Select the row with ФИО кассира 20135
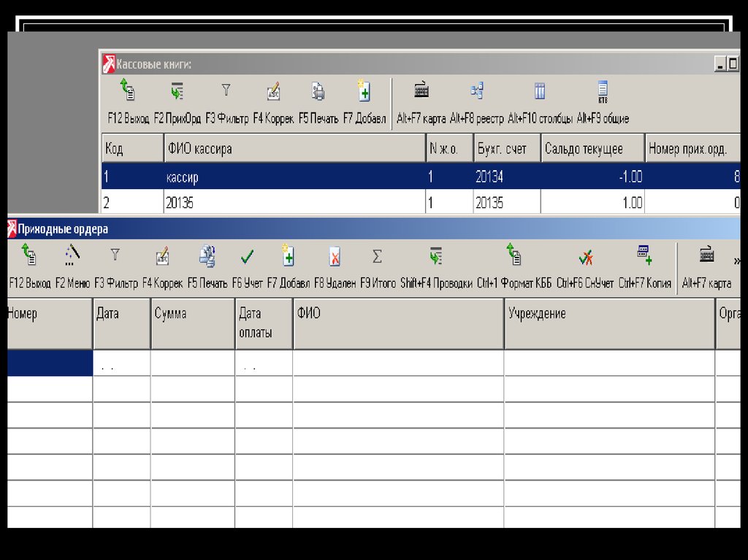Screen dimensions: 748x560 (292, 202)
